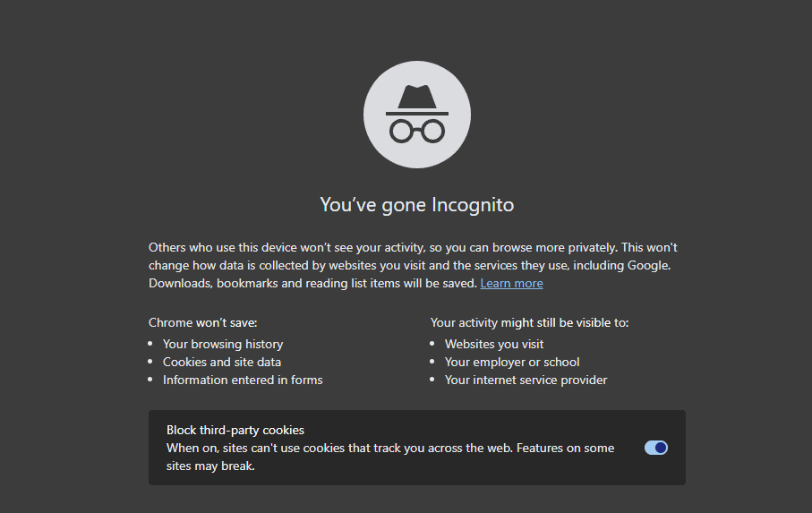Click the "Your browsing history" list item
Screen dimensions: 812x513
[223, 345]
